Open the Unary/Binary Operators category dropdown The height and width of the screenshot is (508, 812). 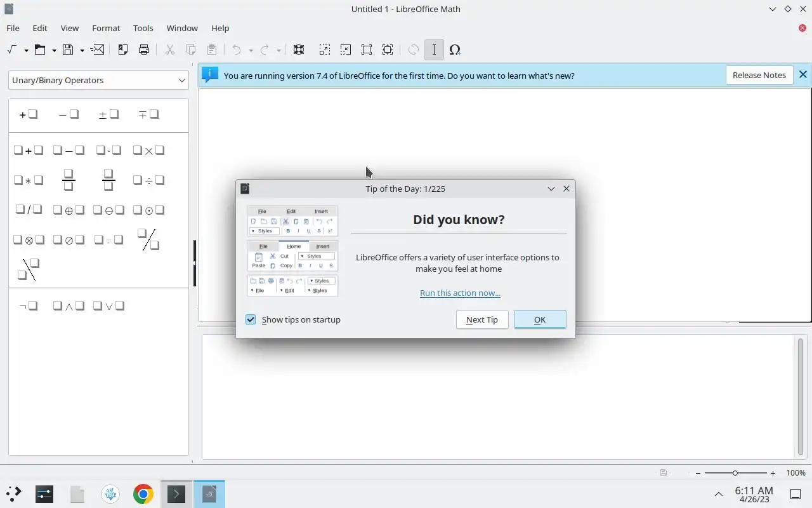click(98, 80)
